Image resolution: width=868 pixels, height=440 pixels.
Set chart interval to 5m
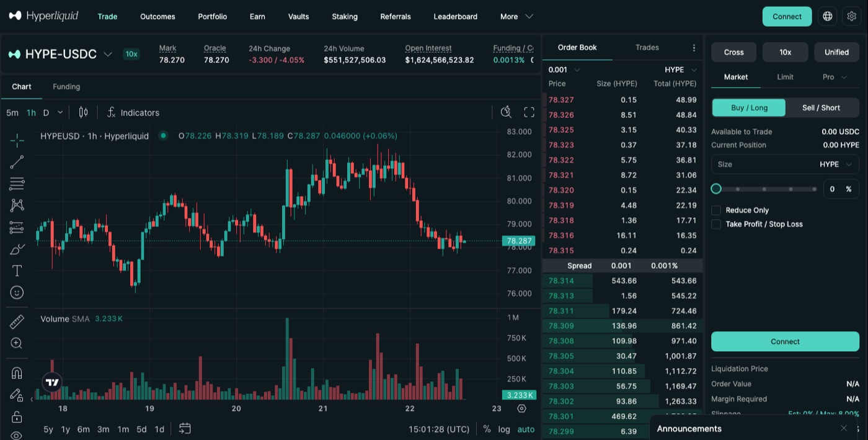[12, 112]
